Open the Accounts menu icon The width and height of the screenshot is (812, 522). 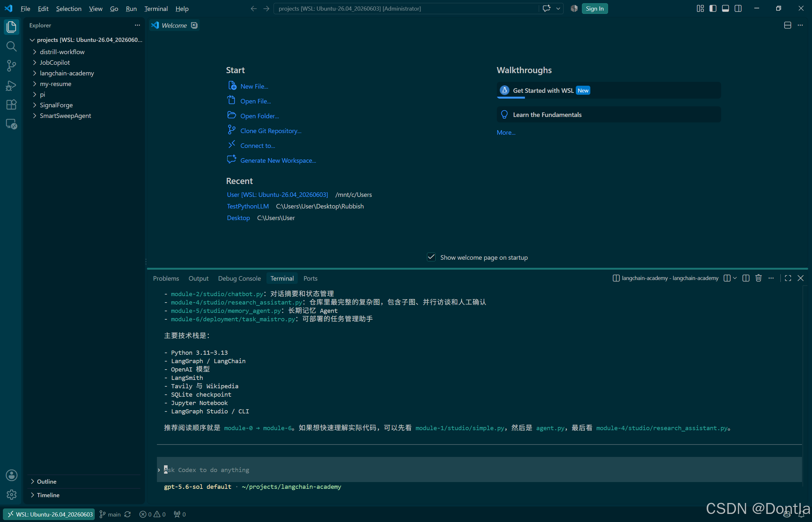click(12, 475)
